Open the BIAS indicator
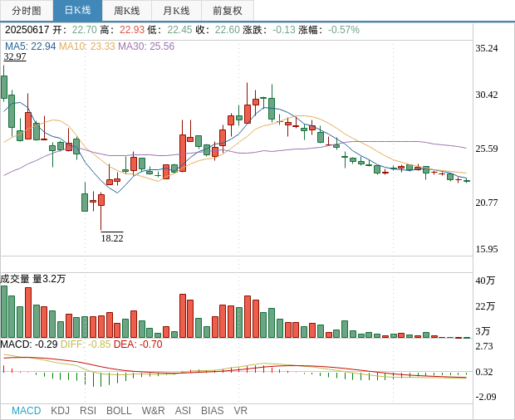This screenshot has width=515, height=420. (212, 411)
